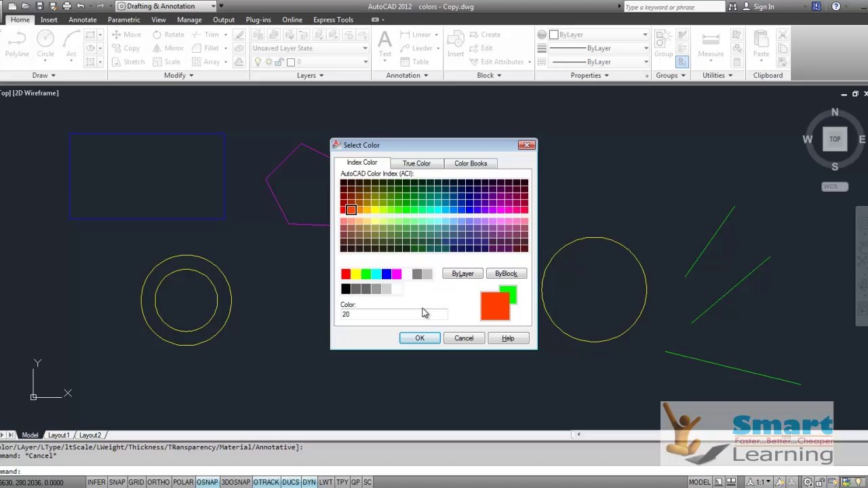Click the Color index input field
This screenshot has height=488, width=868.
[x=394, y=314]
